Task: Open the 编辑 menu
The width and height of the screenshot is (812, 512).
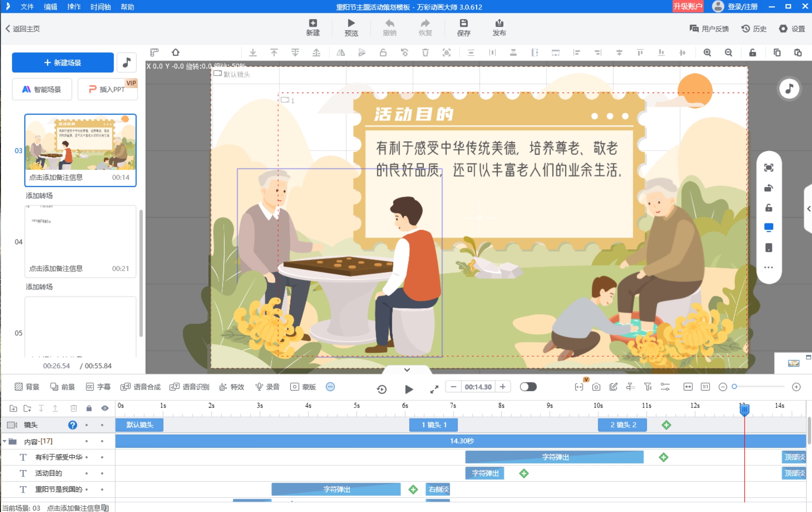Action: pyautogui.click(x=50, y=7)
